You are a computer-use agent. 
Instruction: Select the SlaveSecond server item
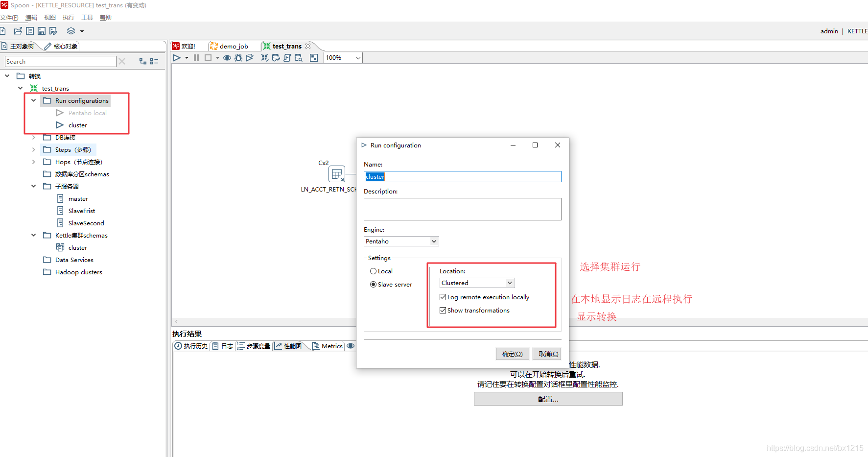click(86, 223)
